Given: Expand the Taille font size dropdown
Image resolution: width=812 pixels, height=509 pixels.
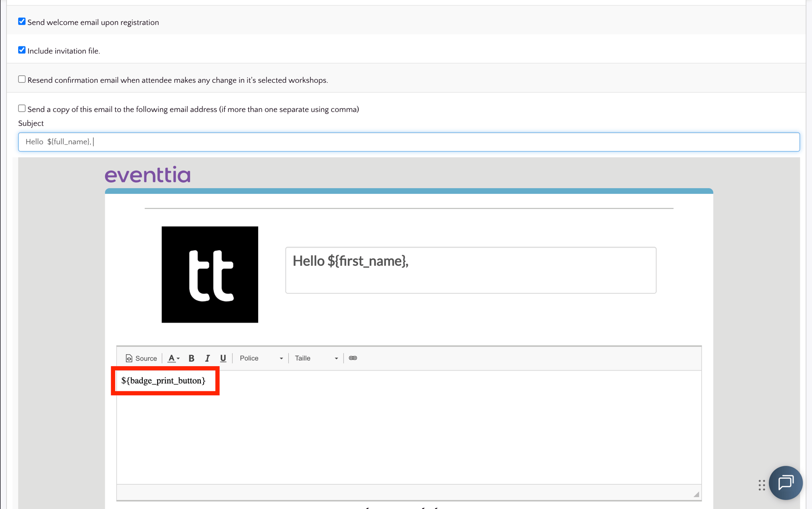Looking at the screenshot, I should pyautogui.click(x=316, y=358).
